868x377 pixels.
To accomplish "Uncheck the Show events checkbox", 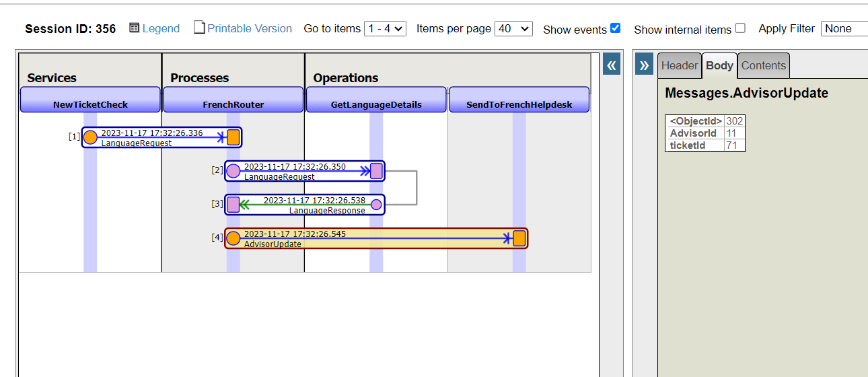I will [615, 28].
